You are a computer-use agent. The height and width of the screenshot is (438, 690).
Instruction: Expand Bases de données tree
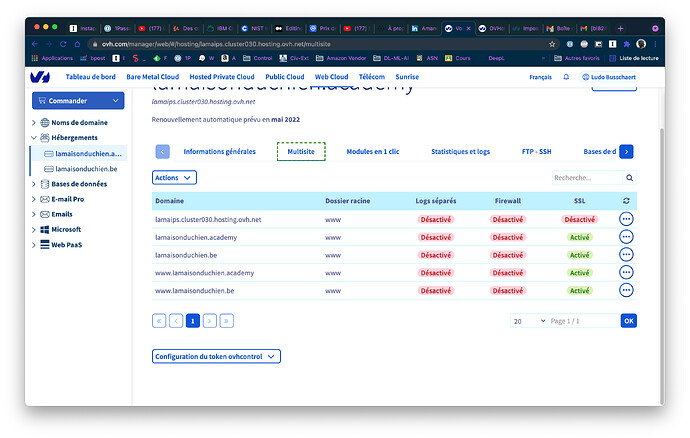pos(34,184)
